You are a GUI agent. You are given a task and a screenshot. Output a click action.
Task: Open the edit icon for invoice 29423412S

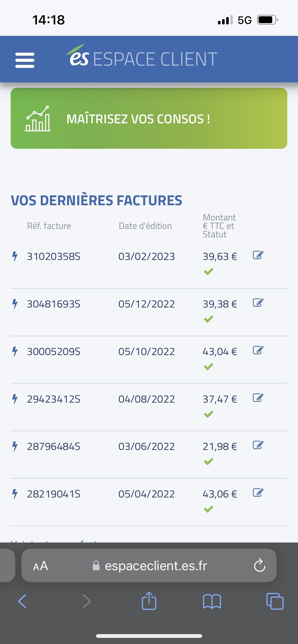pyautogui.click(x=258, y=398)
